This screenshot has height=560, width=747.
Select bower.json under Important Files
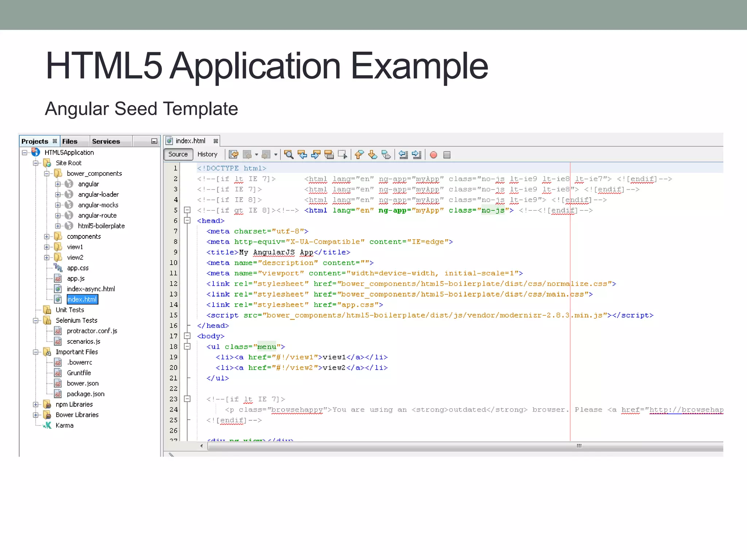tap(83, 383)
